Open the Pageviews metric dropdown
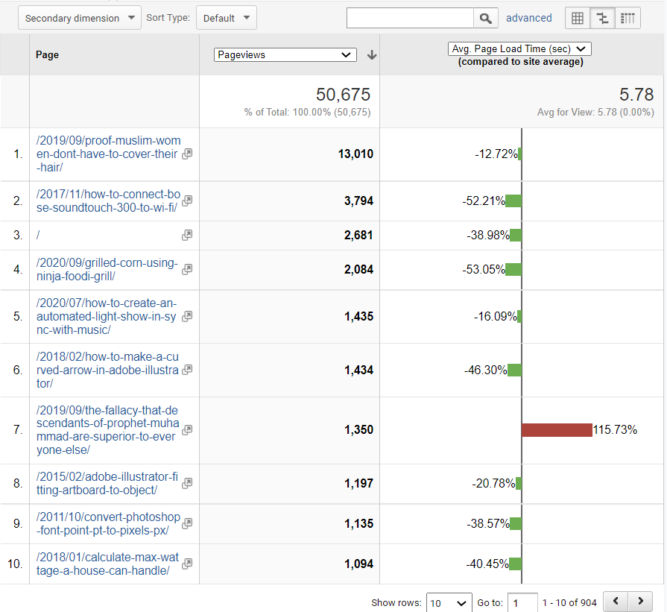Screen dimensions: 667x612 [x=285, y=55]
